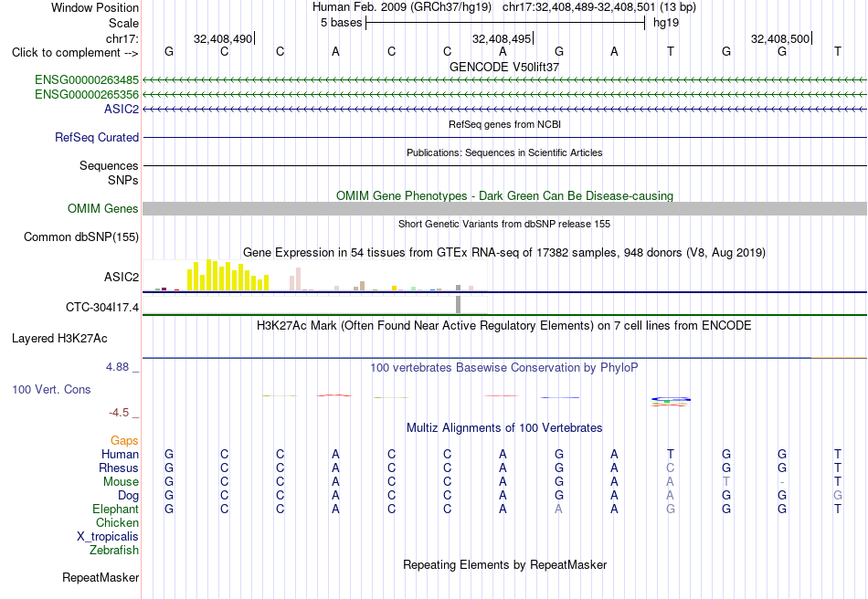The image size is (868, 599).
Task: Click 'Repeating Elements by RepeatMasker' title
Action: (504, 564)
